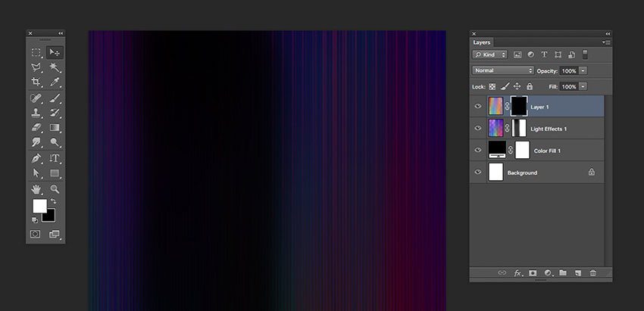Select the Rectangle shape tool
Image resolution: width=644 pixels, height=311 pixels.
pyautogui.click(x=55, y=173)
